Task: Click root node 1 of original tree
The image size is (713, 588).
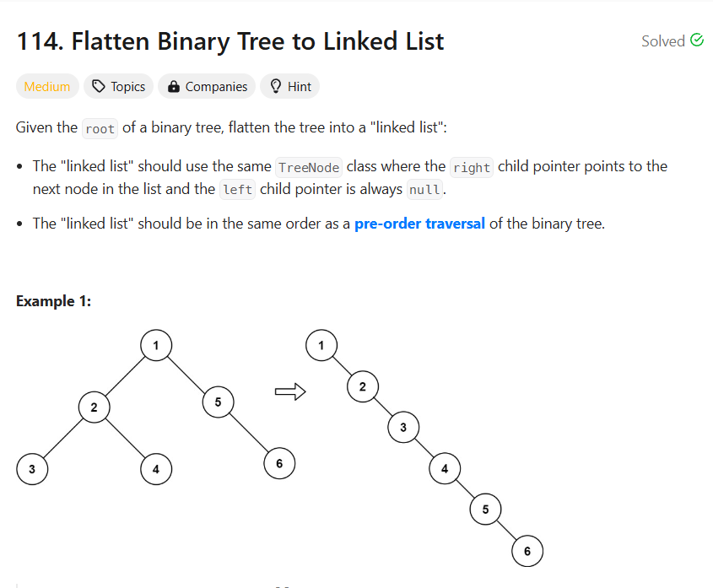Action: click(x=156, y=346)
